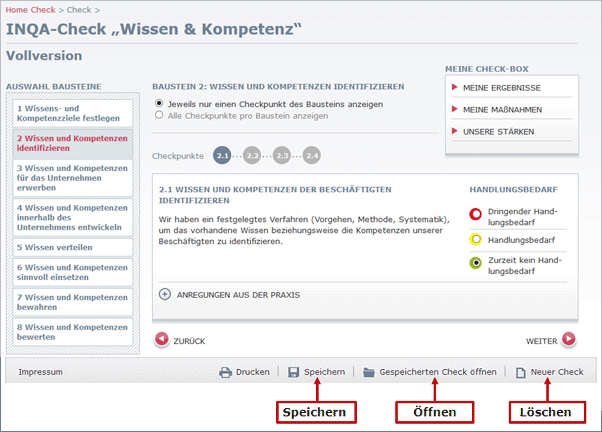Open Unsere Stärken in the check-box
Viewport: 602px width, 432px height.
point(498,132)
